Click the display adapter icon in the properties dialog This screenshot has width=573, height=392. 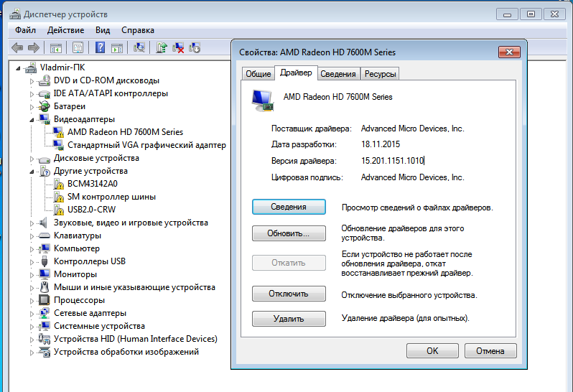[x=263, y=101]
